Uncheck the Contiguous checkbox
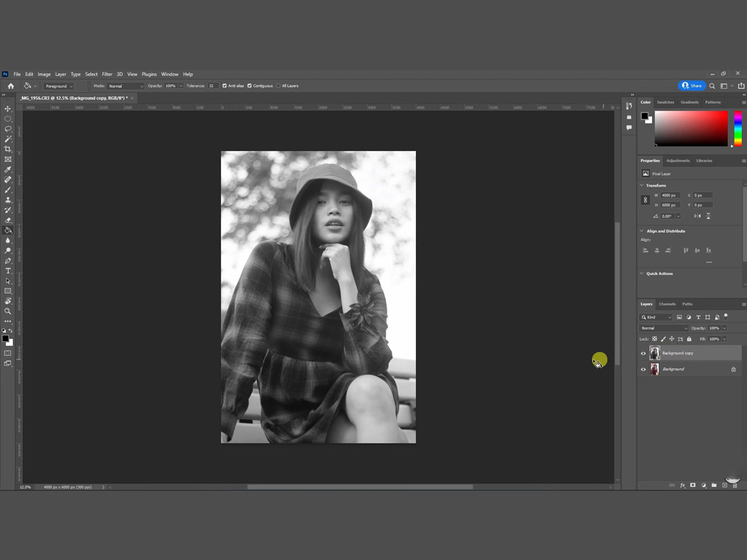 tap(249, 86)
